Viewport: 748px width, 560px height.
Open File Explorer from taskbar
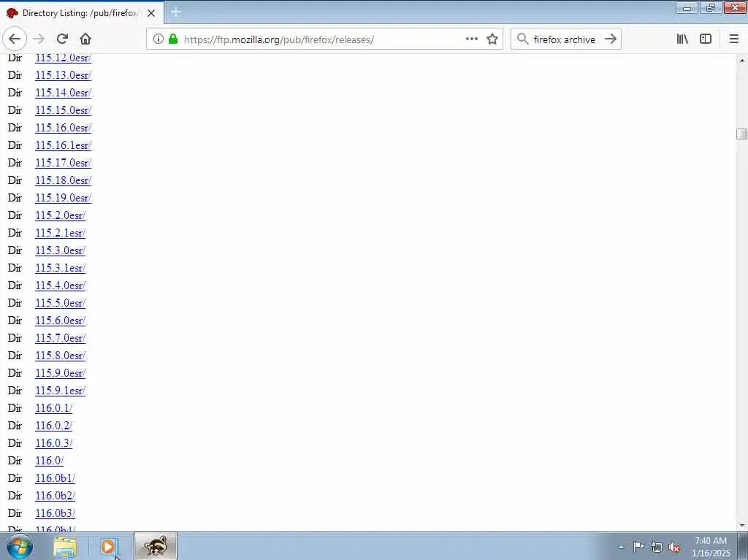(x=65, y=547)
